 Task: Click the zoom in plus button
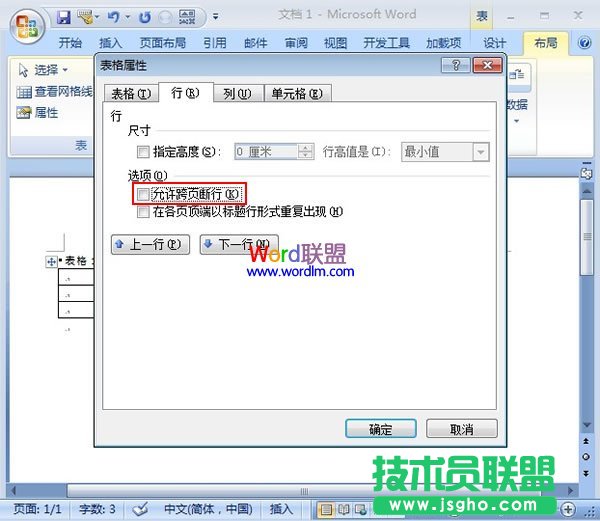pos(568,509)
